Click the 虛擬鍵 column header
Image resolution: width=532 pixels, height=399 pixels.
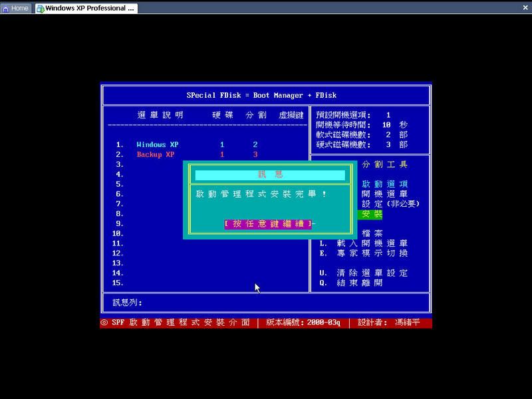coord(291,115)
